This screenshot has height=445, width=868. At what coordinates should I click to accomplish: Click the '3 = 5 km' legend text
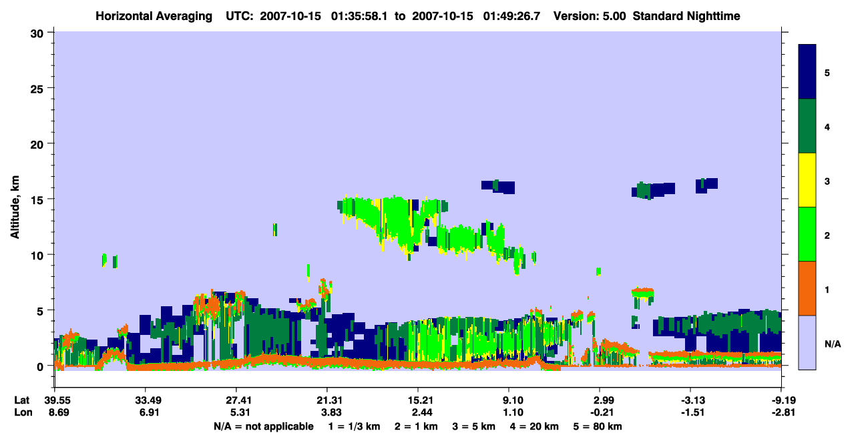474,426
